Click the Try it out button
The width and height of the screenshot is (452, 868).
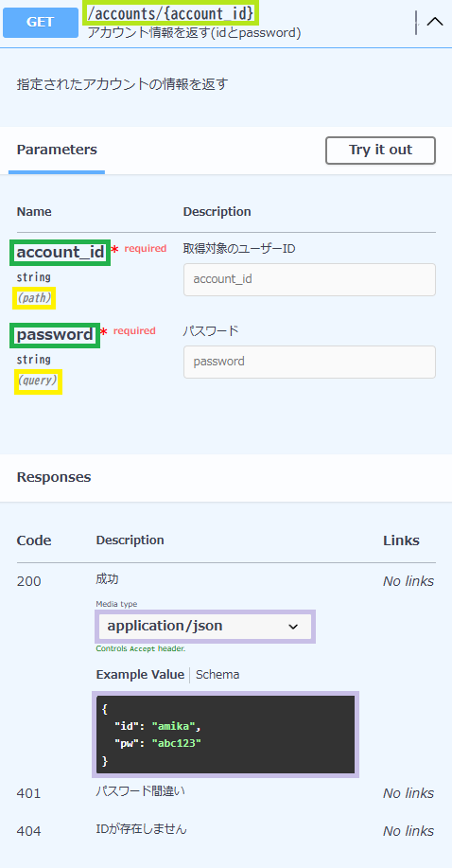pos(381,150)
